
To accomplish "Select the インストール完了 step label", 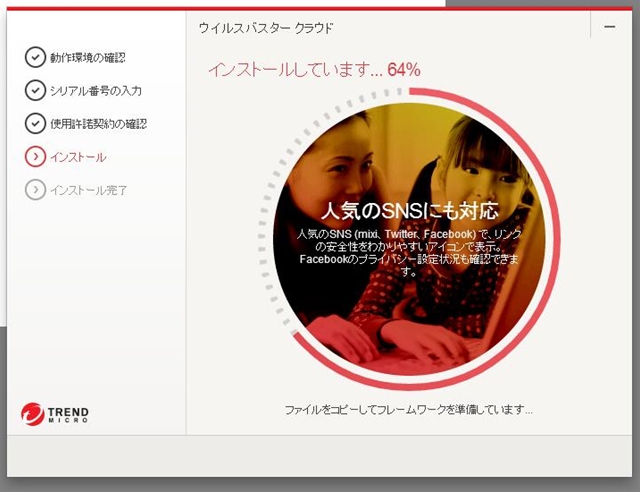I will coord(89,190).
